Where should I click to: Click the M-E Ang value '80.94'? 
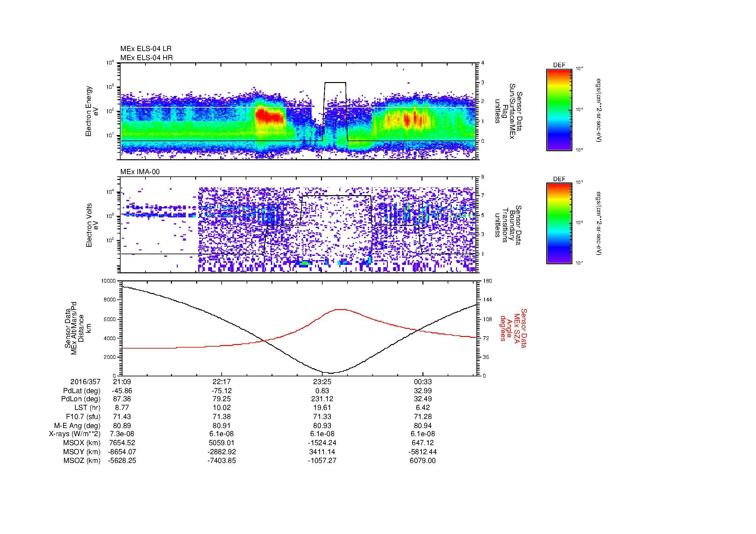(422, 426)
